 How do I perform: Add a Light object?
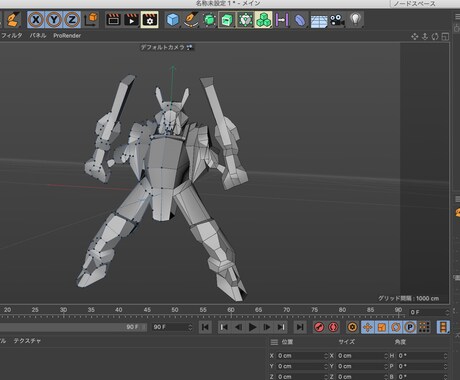tap(356, 20)
